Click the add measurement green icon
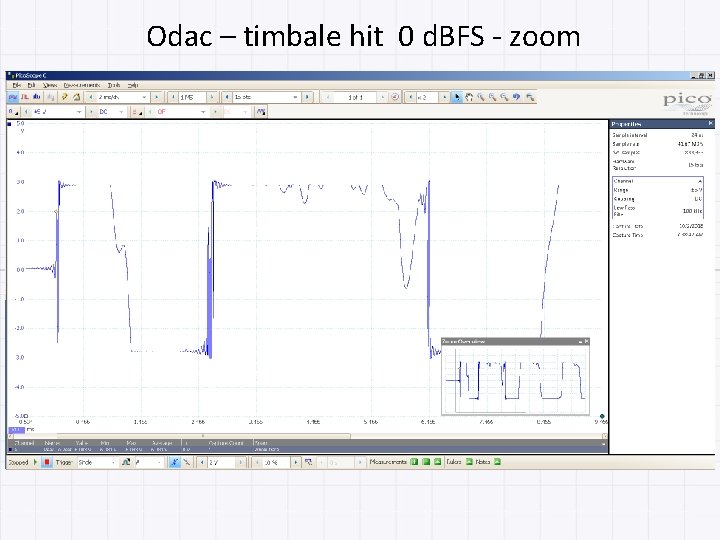 414,462
